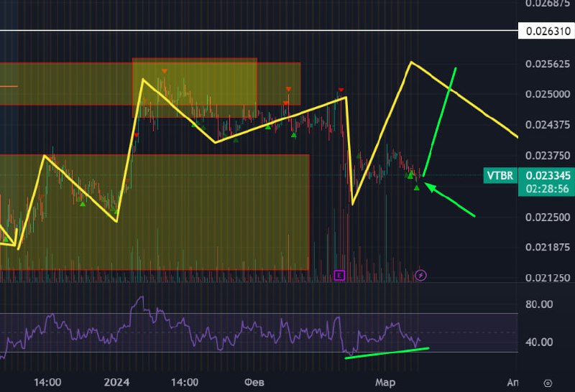Click the 0.023750 price axis value

(548, 156)
